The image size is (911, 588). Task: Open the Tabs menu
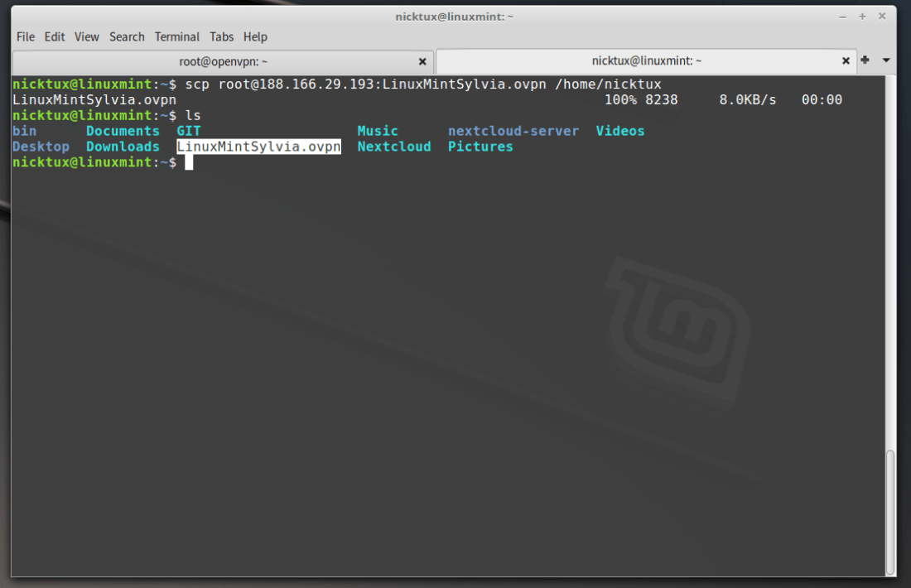click(221, 36)
